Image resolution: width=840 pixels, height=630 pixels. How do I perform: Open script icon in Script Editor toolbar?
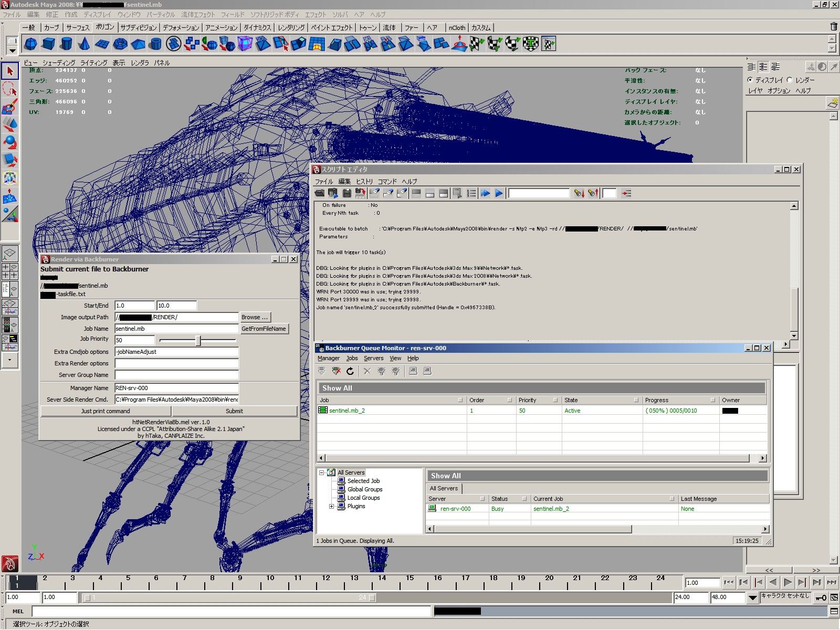pos(320,193)
